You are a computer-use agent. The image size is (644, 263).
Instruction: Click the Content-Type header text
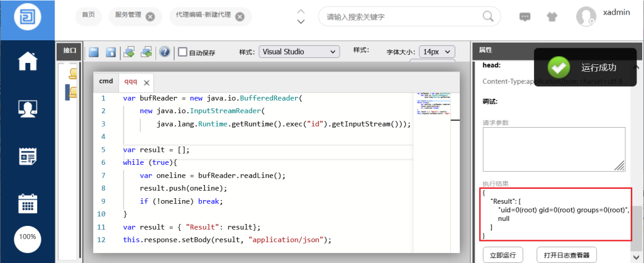[552, 82]
